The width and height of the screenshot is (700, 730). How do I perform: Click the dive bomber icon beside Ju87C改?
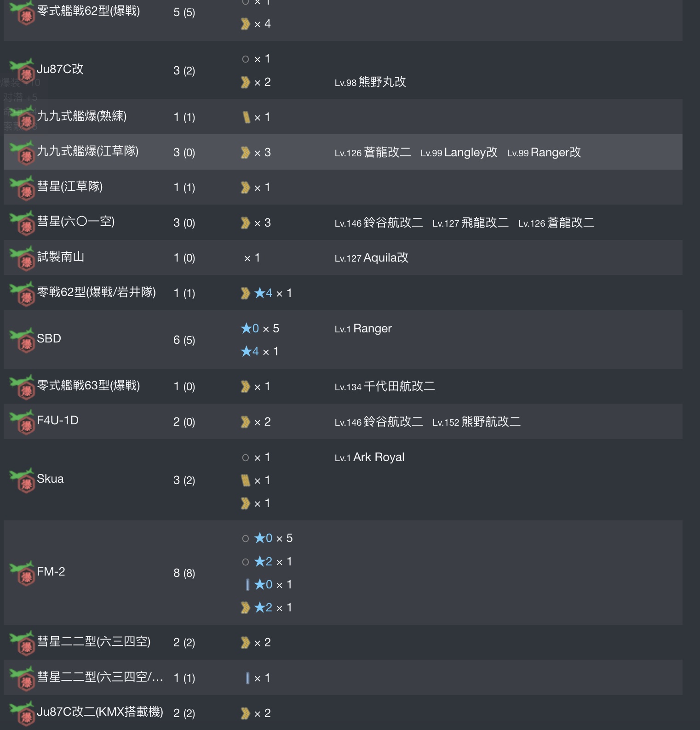click(x=22, y=70)
